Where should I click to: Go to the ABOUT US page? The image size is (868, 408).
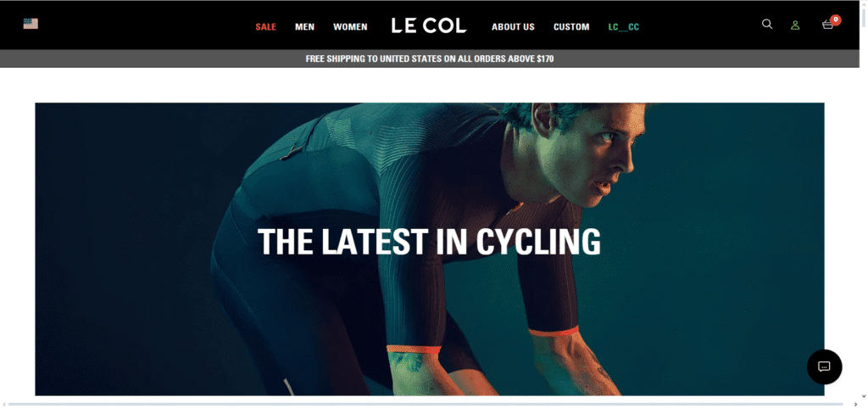click(x=513, y=27)
